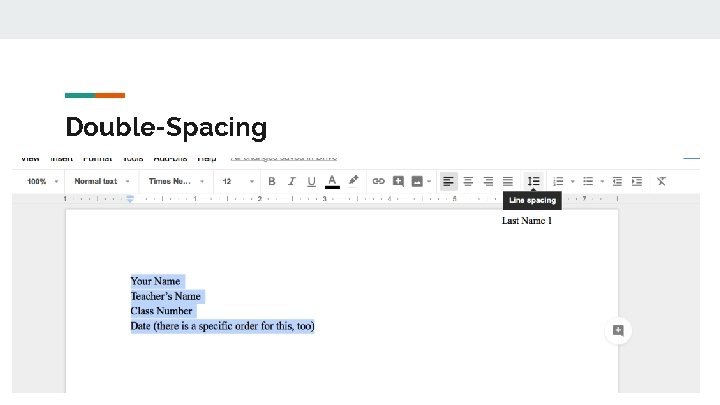This screenshot has width=720, height=405.
Task: Open the Tools menu
Action: pos(133,158)
